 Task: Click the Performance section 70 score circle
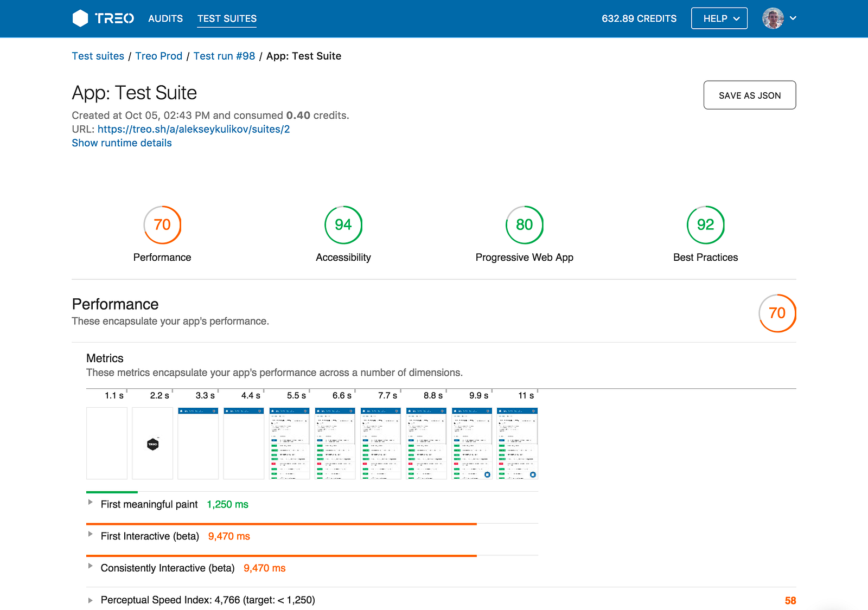(777, 313)
